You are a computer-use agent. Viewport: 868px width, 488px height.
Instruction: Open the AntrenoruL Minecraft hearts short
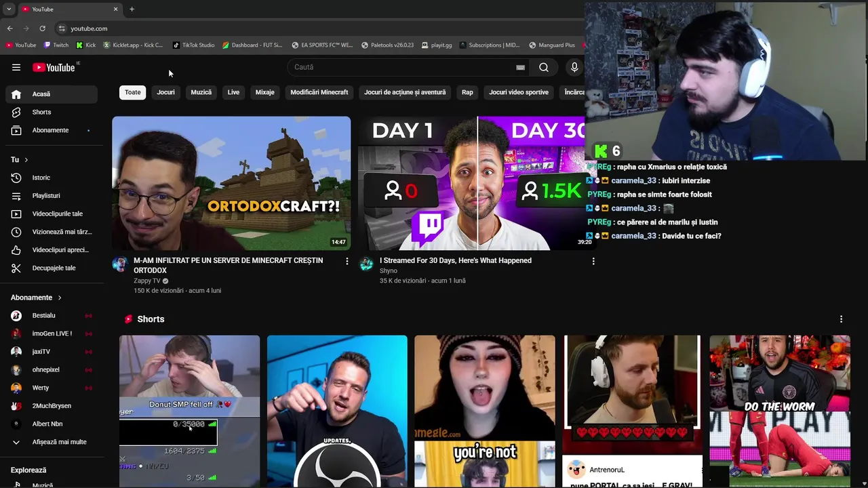pos(633,411)
